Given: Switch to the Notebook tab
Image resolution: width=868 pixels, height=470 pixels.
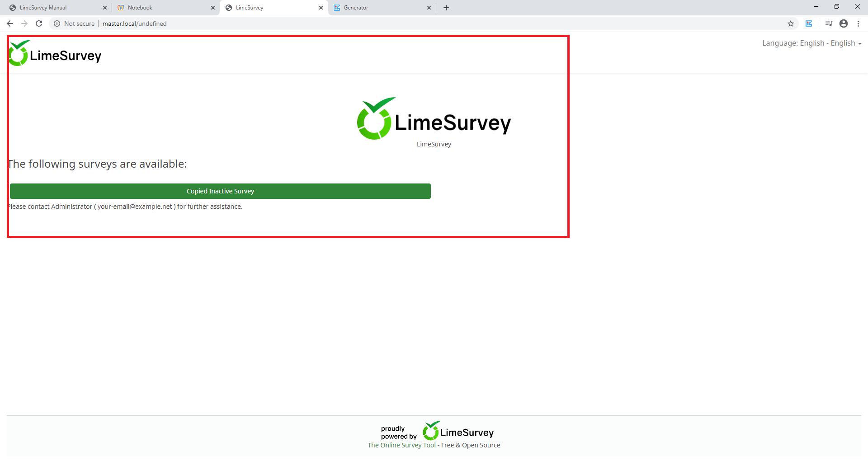Looking at the screenshot, I should pos(165,8).
